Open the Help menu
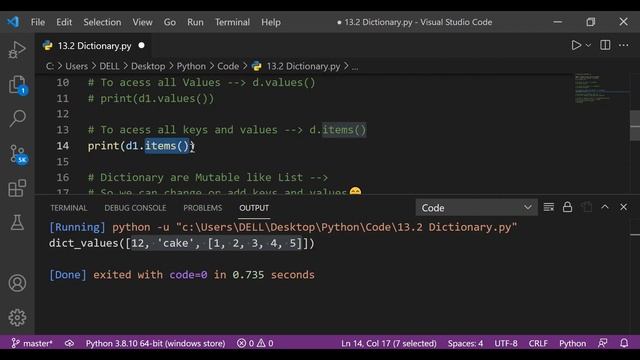640x360 pixels. (271, 22)
